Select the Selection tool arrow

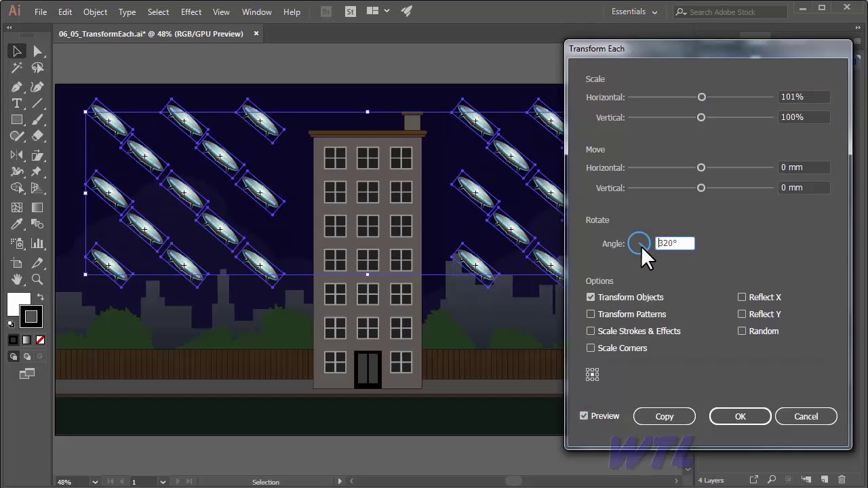17,51
